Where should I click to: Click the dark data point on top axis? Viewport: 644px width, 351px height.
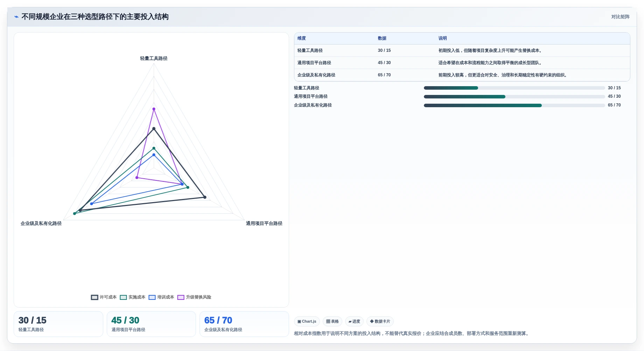point(154,129)
